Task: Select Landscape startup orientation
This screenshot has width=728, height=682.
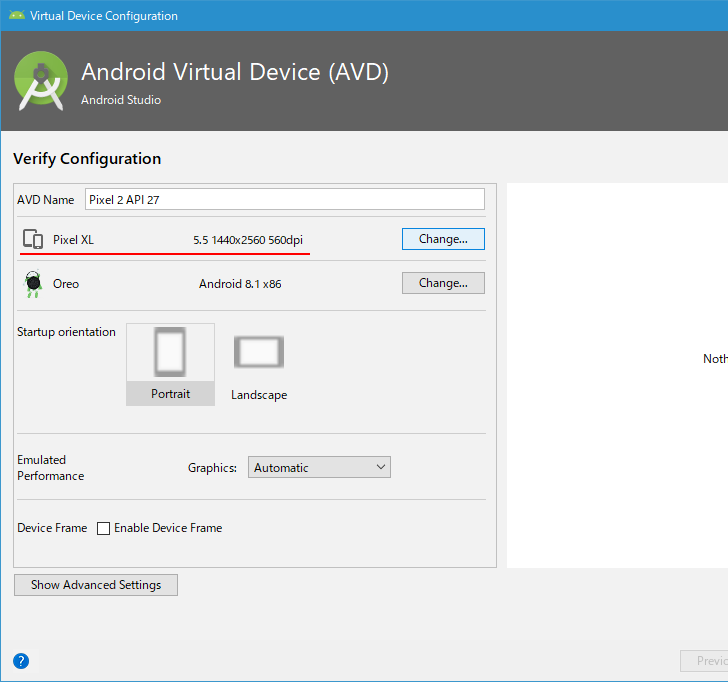Action: coord(259,364)
